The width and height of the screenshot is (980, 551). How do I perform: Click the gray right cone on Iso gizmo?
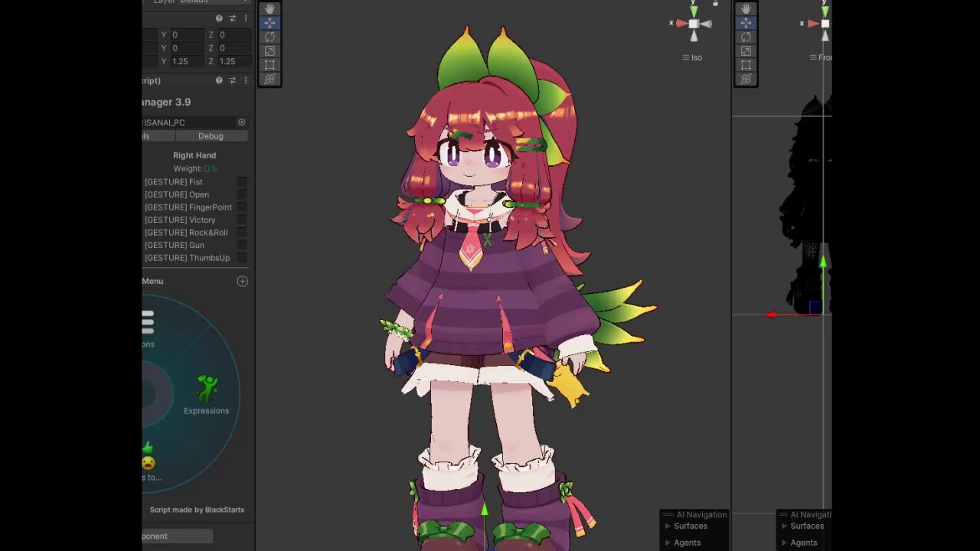tap(707, 24)
